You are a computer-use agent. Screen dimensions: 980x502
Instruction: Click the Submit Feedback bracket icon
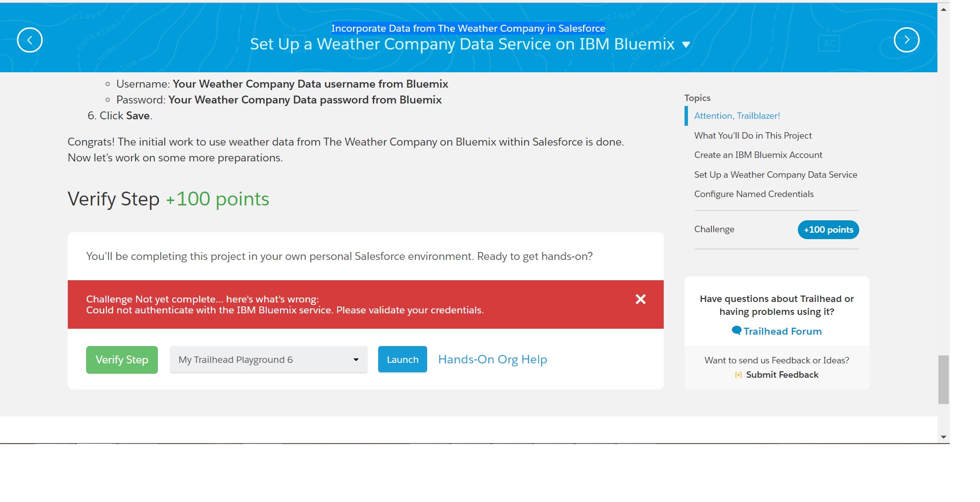pos(738,375)
